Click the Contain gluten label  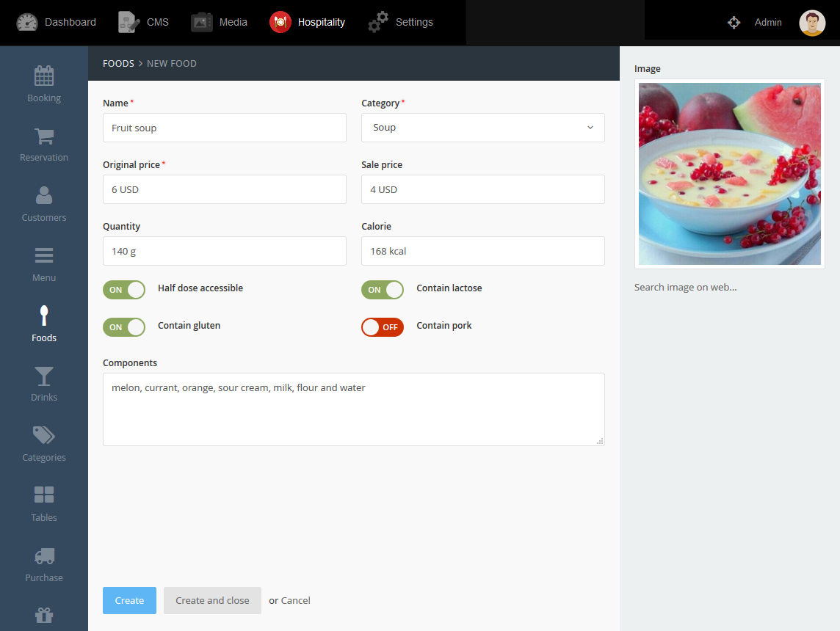pyautogui.click(x=189, y=325)
